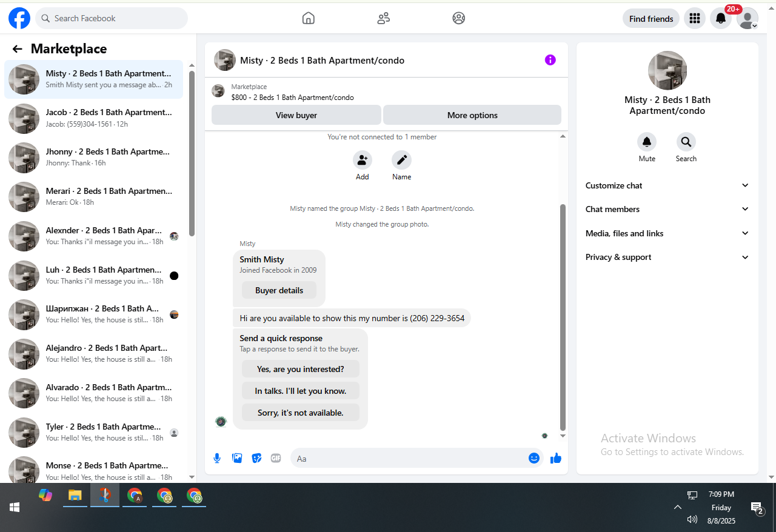Open the Friends tab icon

click(383, 18)
